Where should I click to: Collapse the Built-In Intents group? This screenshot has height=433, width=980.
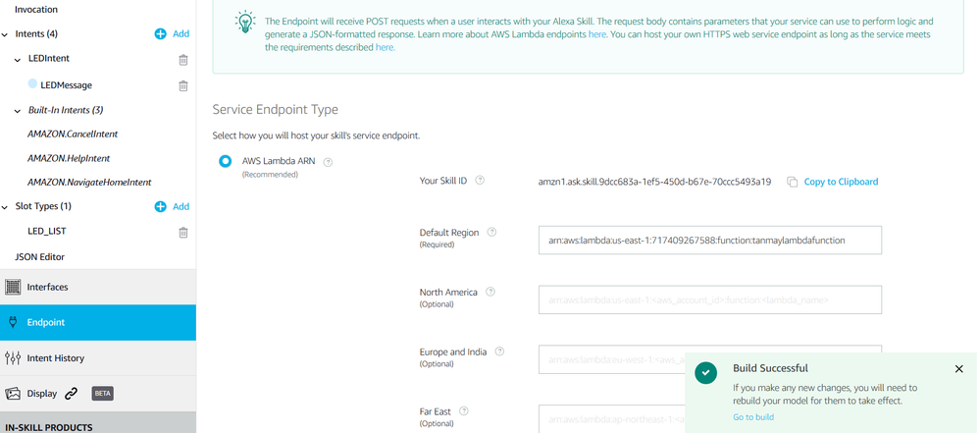coord(19,110)
